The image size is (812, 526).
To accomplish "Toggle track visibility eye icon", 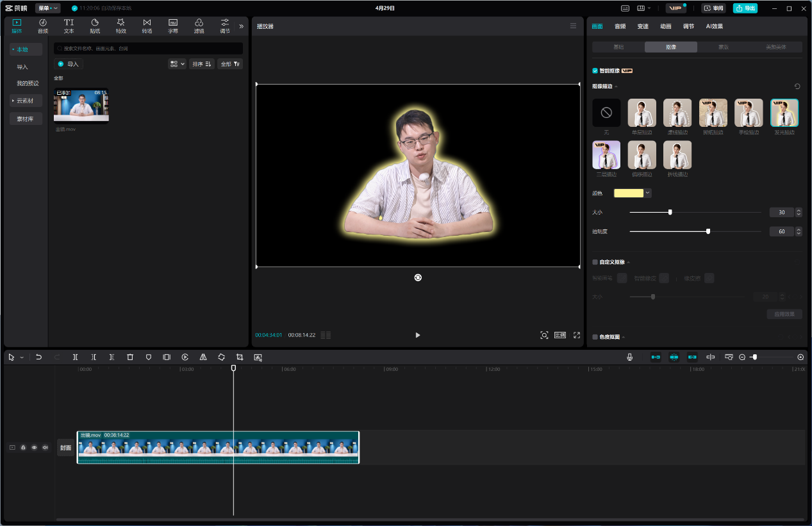I will click(x=34, y=447).
